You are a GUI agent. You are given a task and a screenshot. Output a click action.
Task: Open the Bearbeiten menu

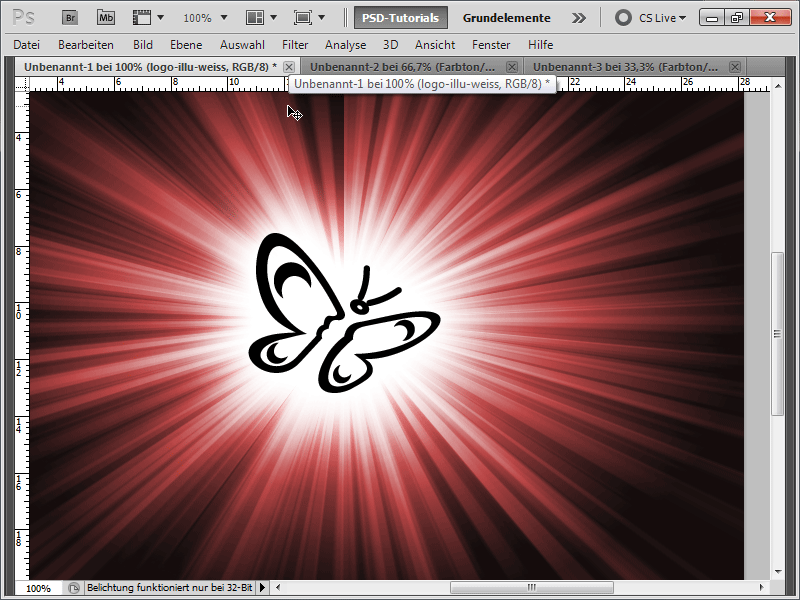pyautogui.click(x=86, y=45)
